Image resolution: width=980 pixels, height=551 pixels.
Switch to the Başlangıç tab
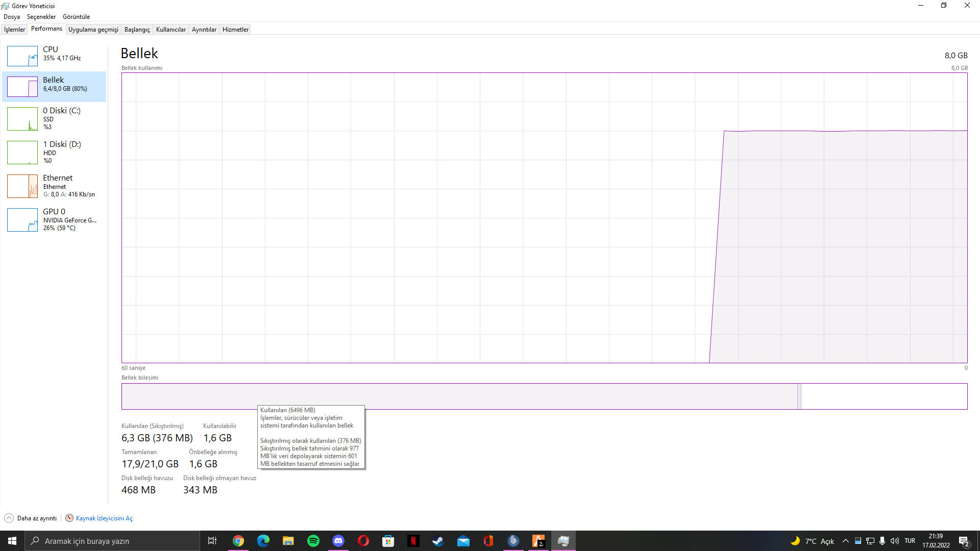[137, 30]
